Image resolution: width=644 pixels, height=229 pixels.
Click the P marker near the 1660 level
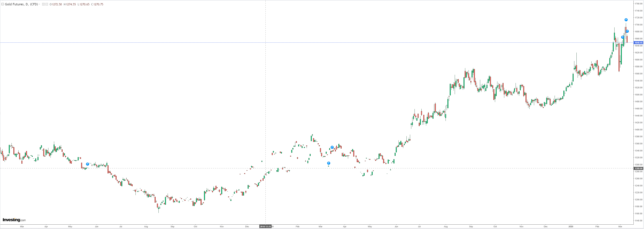coord(623,37)
